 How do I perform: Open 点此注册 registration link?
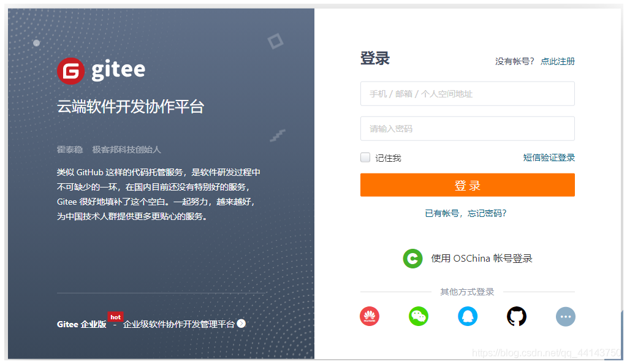pos(557,61)
